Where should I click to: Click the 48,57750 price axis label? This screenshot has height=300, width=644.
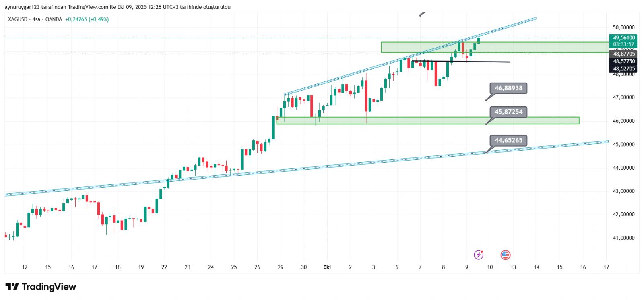(623, 62)
